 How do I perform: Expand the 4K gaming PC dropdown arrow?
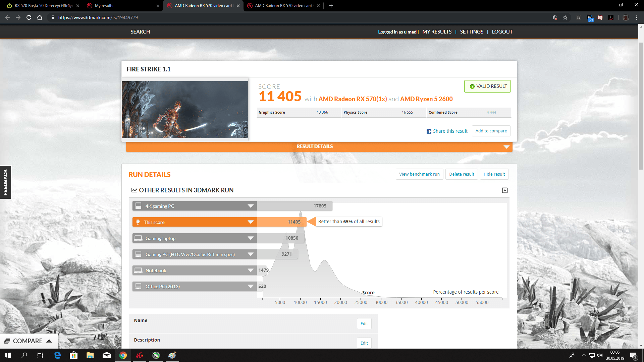(250, 206)
